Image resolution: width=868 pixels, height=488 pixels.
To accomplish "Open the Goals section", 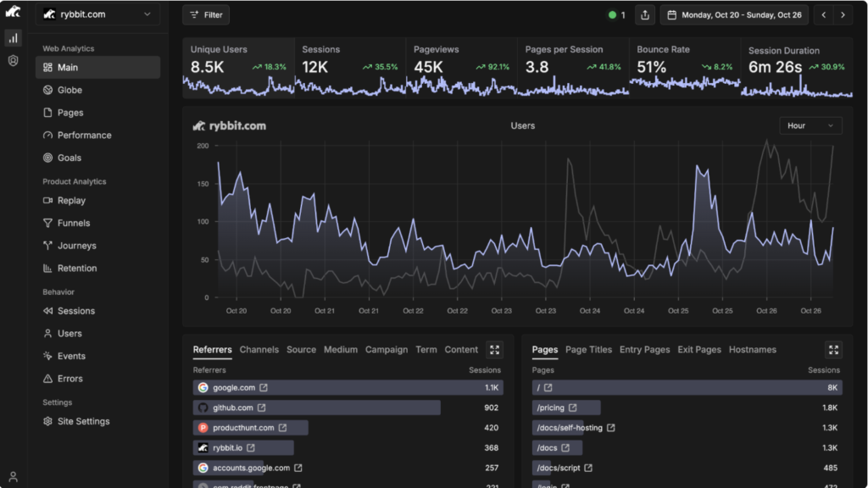I will (x=98, y=158).
